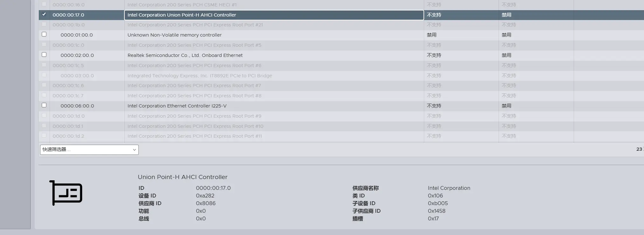Click the highlighted Union Point-H AHCI Controller description
Screen dimensions: 644x235
click(x=182, y=15)
